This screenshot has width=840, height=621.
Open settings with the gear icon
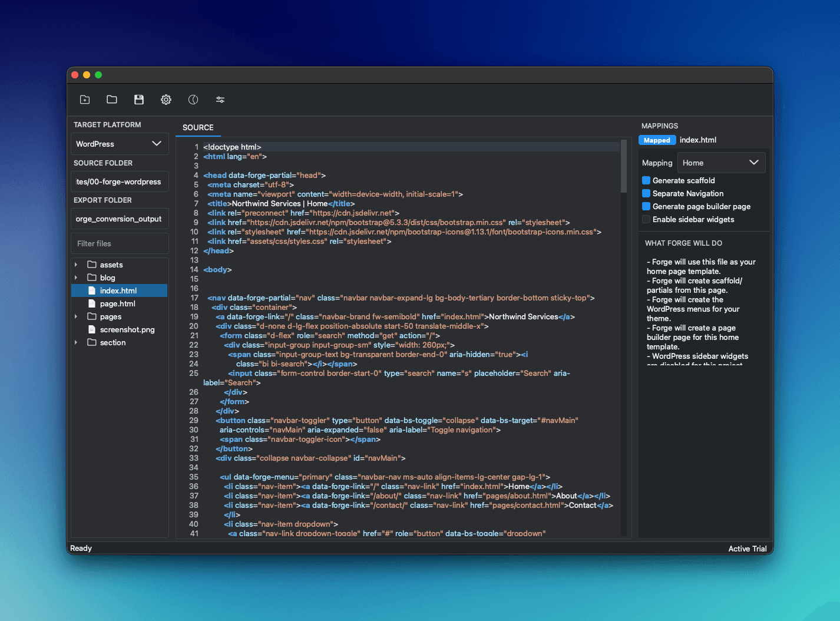pos(166,100)
